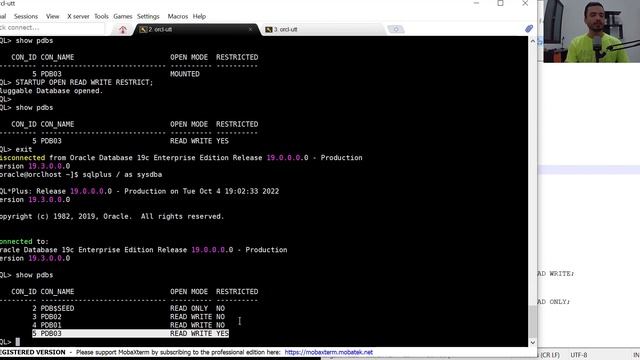Open the Macros menu
The width and height of the screenshot is (640, 360).
[178, 16]
